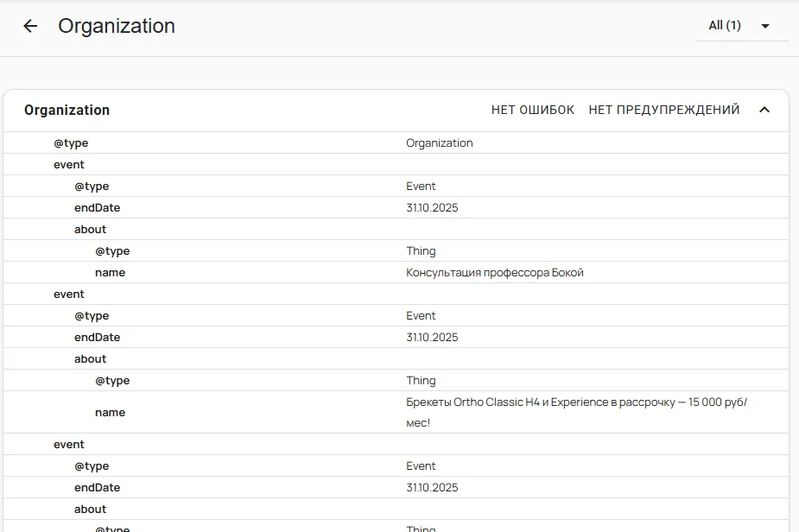The height and width of the screenshot is (532, 799).
Task: Go back using the left arrow icon
Action: (30, 26)
